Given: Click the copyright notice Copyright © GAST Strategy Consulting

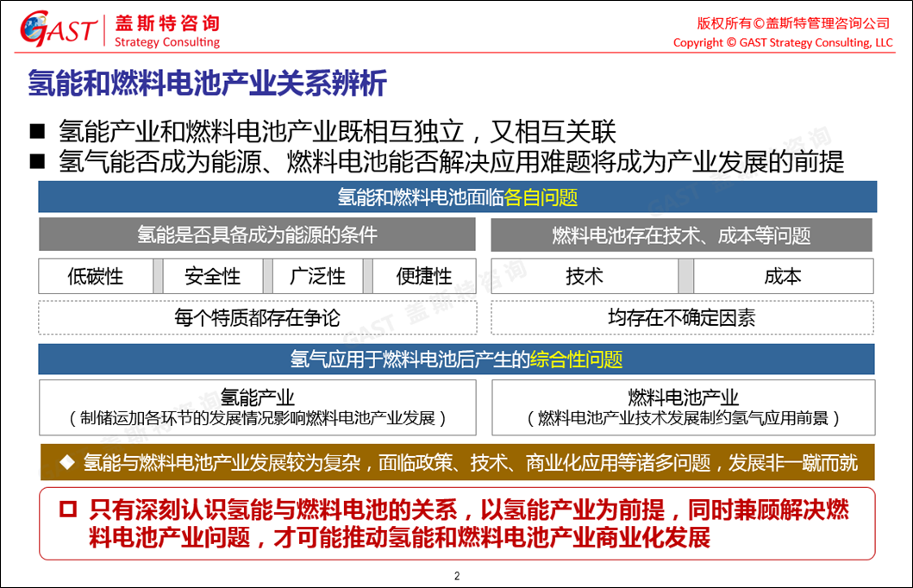Looking at the screenshot, I should (x=783, y=42).
